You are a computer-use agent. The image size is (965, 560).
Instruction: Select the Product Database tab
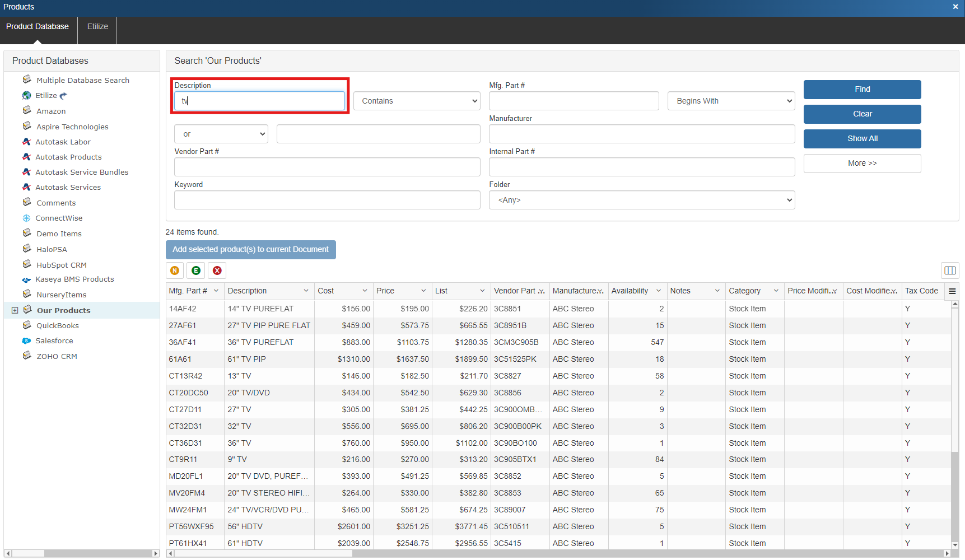click(38, 26)
